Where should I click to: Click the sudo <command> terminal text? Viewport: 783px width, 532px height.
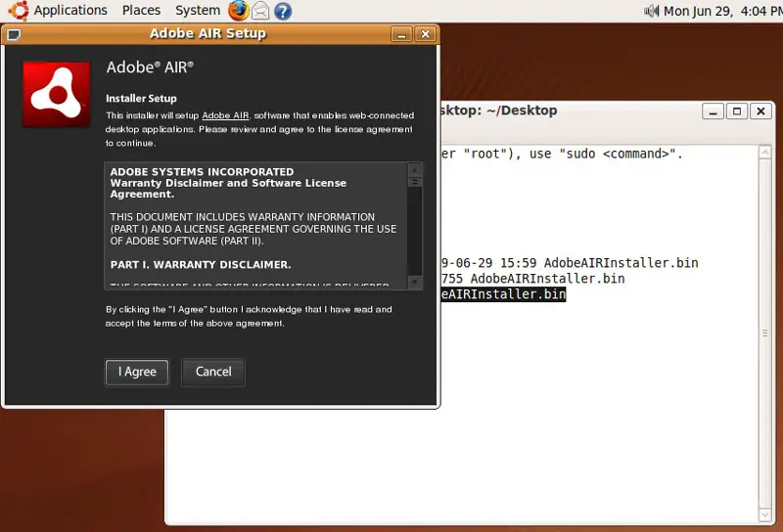pos(621,154)
